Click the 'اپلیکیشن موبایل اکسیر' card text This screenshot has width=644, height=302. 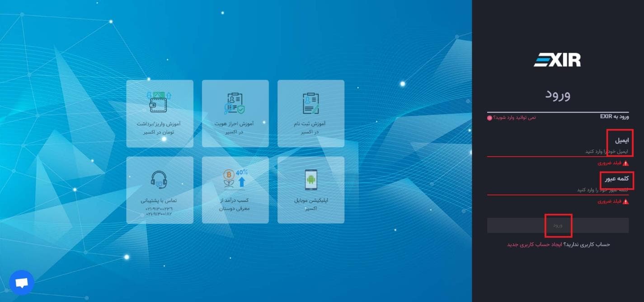point(310,204)
